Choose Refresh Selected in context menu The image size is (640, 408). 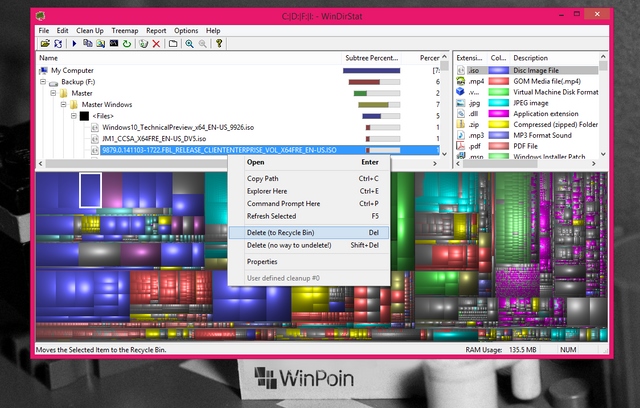[x=309, y=216]
